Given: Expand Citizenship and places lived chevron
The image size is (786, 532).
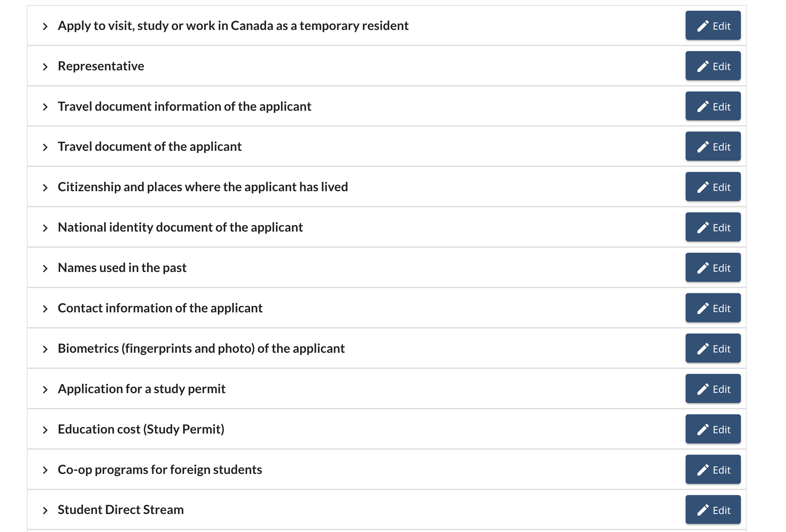Looking at the screenshot, I should tap(45, 187).
